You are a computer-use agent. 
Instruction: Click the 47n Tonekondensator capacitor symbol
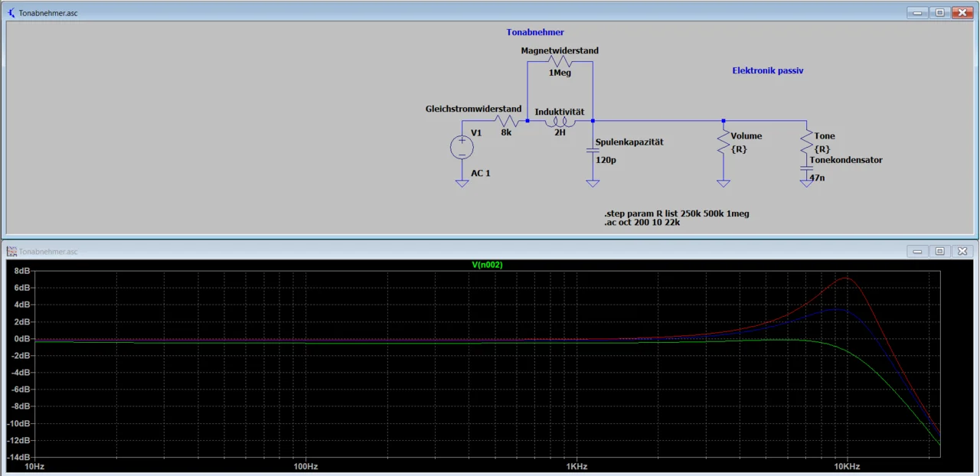(806, 168)
